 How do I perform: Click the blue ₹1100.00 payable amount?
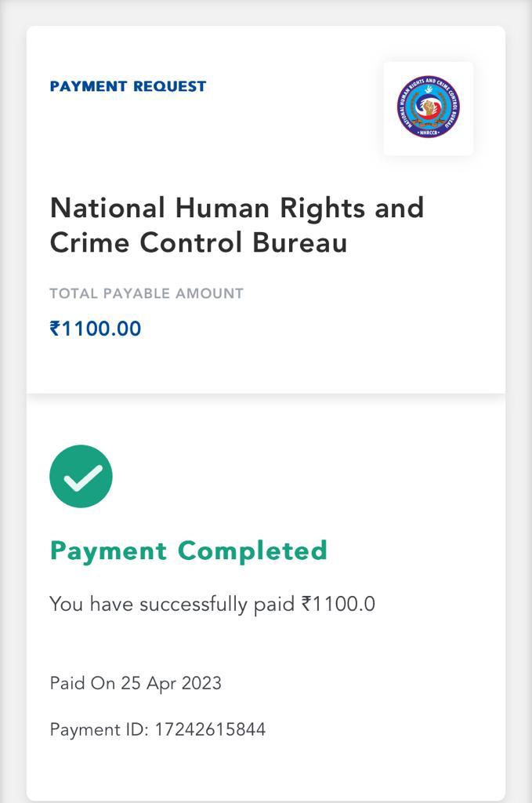96,329
